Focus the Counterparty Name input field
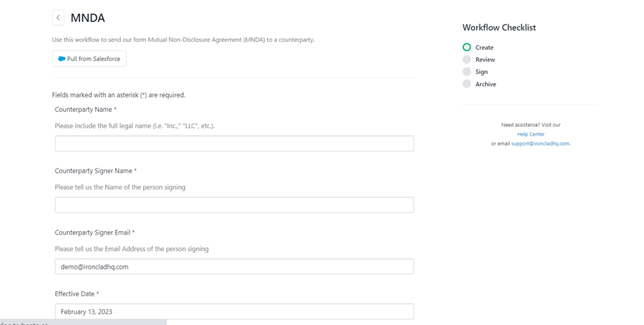 pos(234,143)
